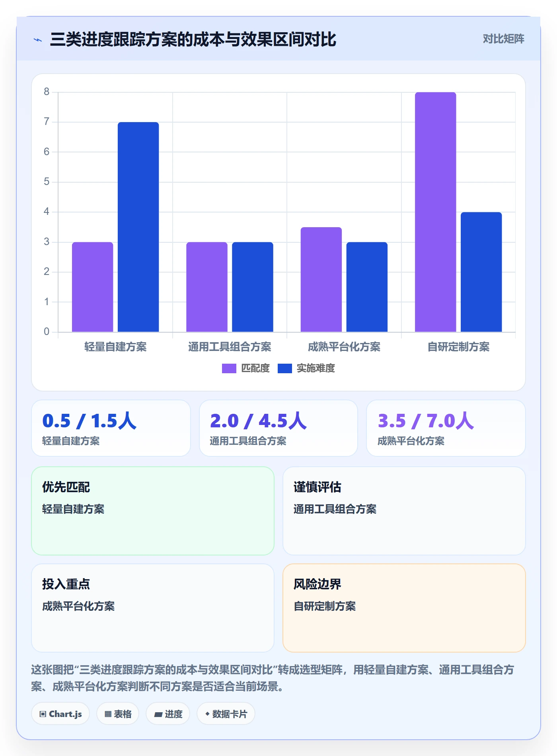Click the chart title 三类进度跟踪方案的成本与效果区间对比
This screenshot has height=756, width=557.
(x=193, y=39)
